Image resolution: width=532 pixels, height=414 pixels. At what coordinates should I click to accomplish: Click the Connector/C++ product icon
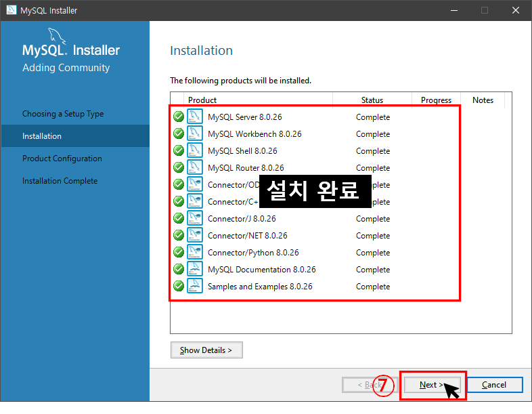coord(195,201)
